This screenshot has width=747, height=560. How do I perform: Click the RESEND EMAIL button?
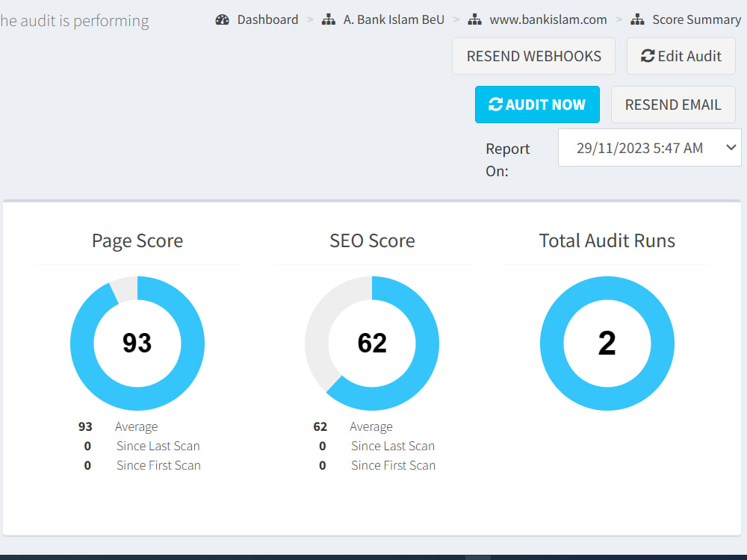pyautogui.click(x=673, y=105)
